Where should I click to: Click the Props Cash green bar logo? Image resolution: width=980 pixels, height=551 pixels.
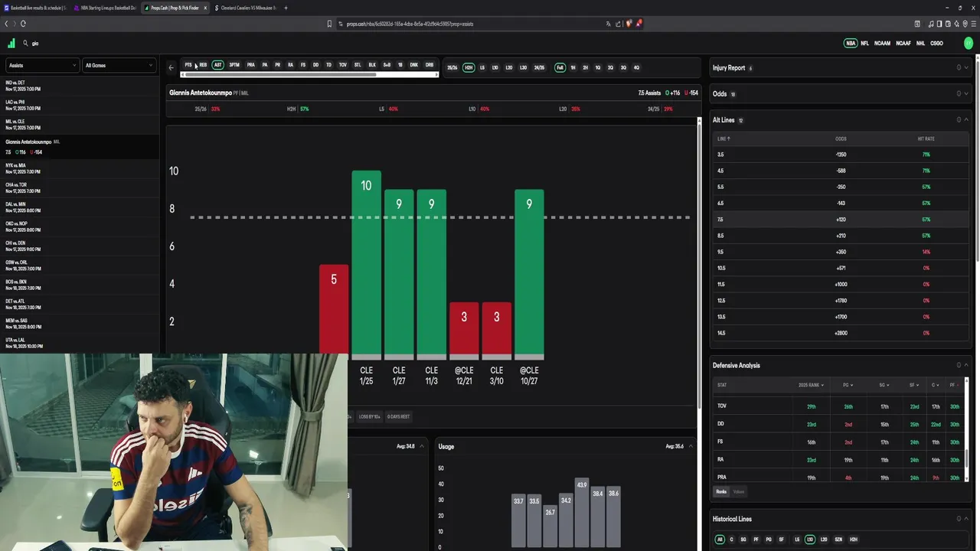coord(11,44)
